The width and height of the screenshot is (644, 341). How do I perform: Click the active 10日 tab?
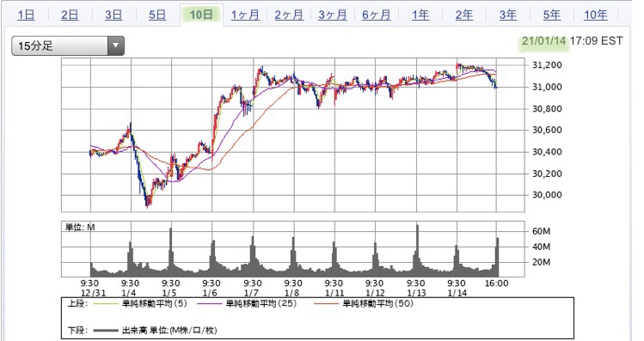(x=201, y=15)
